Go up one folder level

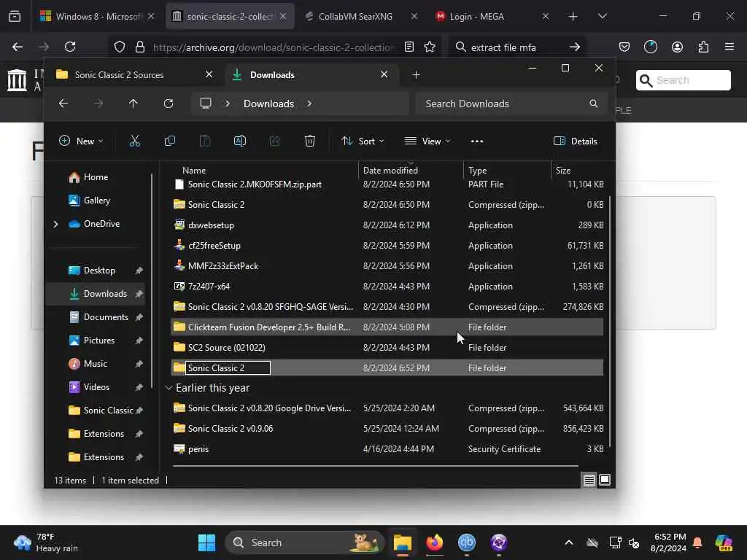click(x=133, y=104)
